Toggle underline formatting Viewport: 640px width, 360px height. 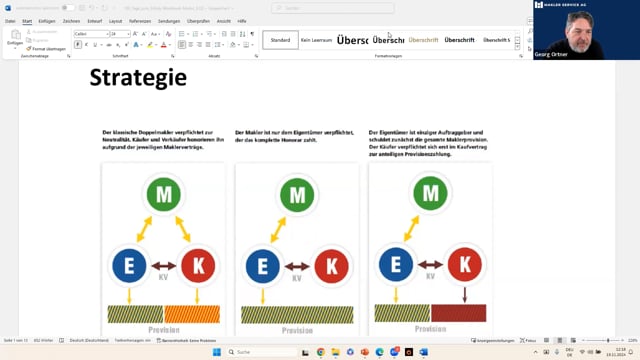point(95,45)
